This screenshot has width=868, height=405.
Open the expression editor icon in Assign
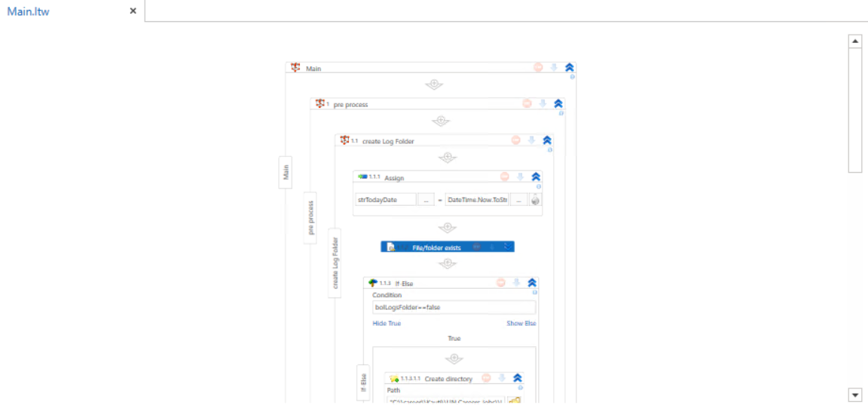click(535, 200)
